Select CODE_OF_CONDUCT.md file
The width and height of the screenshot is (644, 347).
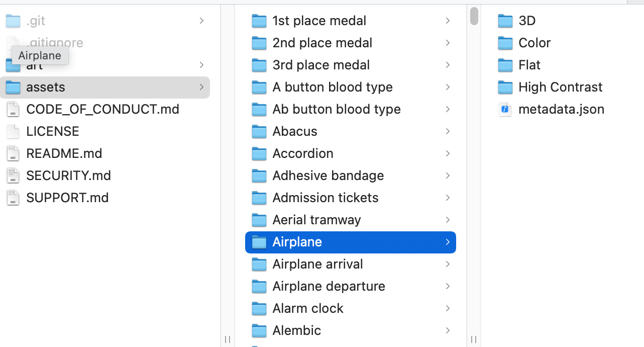(x=102, y=109)
